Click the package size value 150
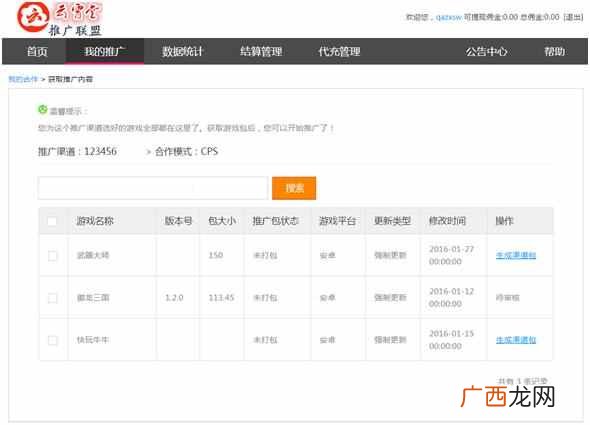The width and height of the screenshot is (590, 425). pyautogui.click(x=216, y=256)
